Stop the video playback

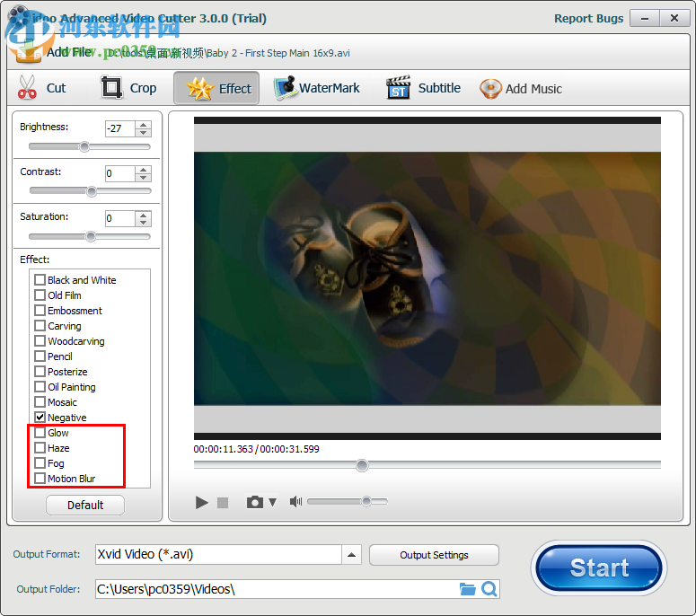point(223,502)
